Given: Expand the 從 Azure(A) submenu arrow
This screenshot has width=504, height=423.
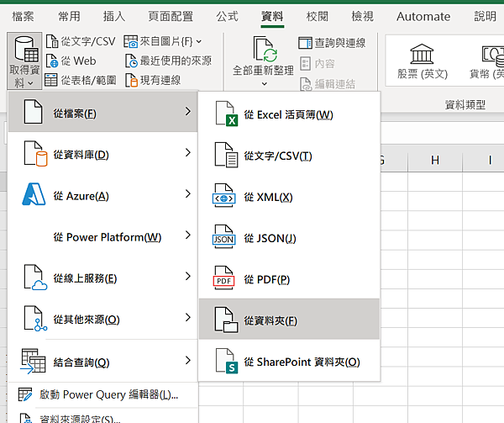Looking at the screenshot, I should (188, 193).
